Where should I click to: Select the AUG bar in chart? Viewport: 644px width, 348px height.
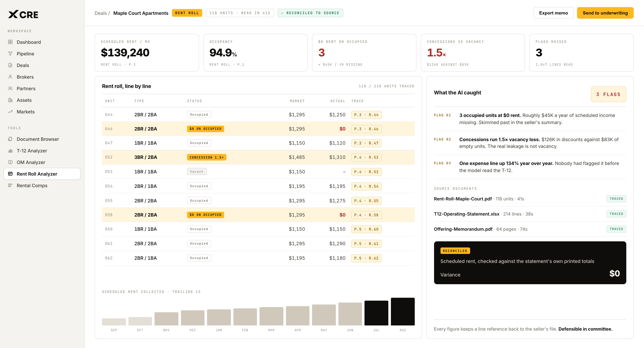point(402,311)
